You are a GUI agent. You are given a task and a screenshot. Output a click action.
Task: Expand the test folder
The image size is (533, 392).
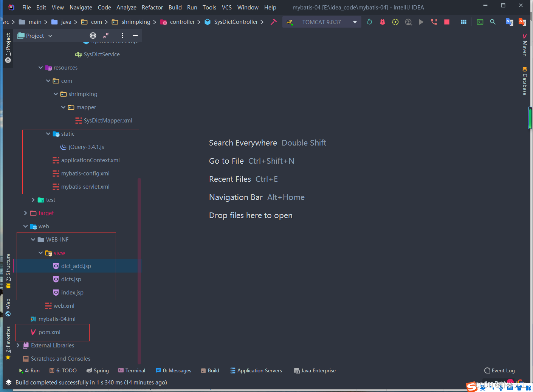click(x=33, y=200)
